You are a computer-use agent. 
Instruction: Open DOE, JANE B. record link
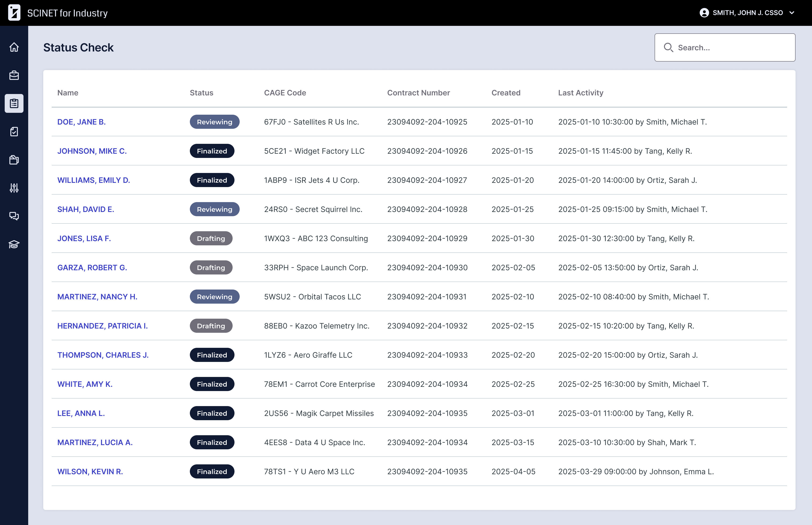82,122
